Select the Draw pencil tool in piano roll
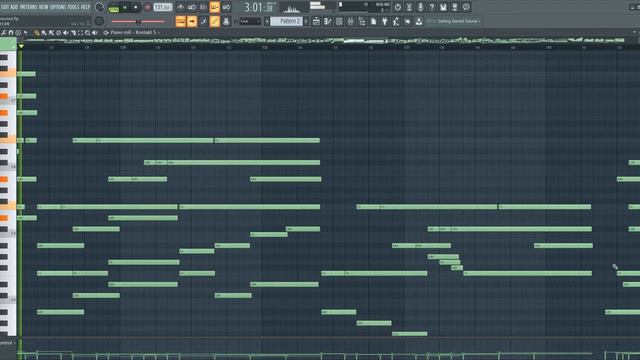The image size is (640, 360). [x=37, y=33]
